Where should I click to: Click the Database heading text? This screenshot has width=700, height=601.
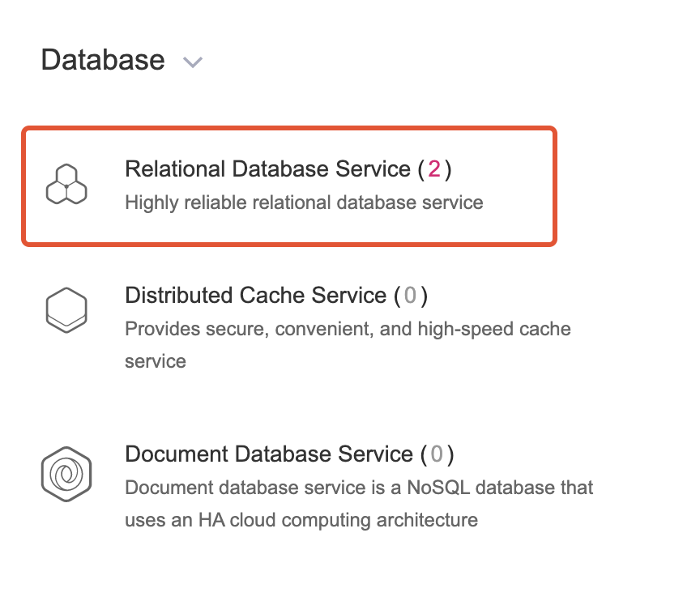pyautogui.click(x=103, y=60)
